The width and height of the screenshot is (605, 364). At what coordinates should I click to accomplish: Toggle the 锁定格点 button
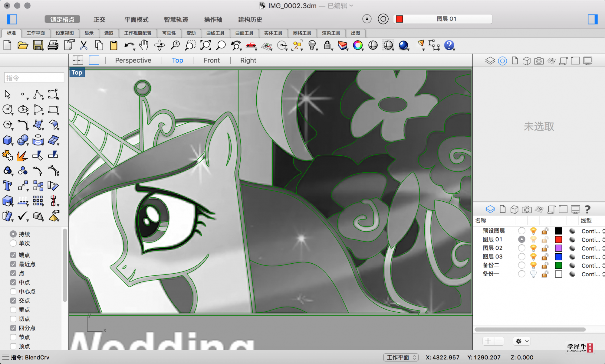(62, 19)
